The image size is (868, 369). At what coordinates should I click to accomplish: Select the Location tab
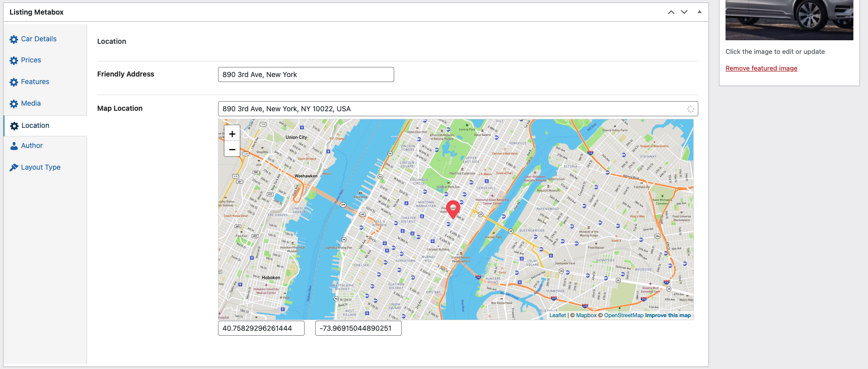(35, 125)
